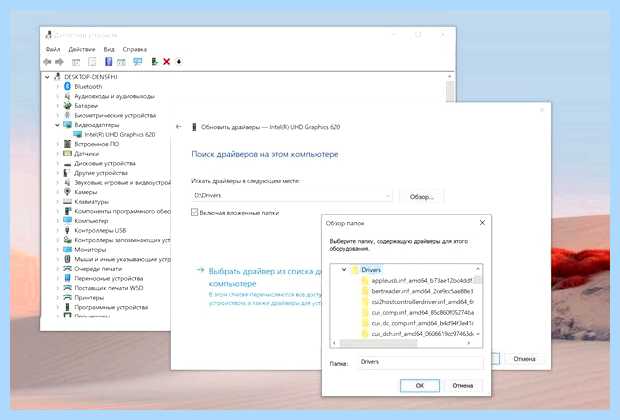The width and height of the screenshot is (620, 420).
Task: Expand the Мониторы category
Action: point(58,250)
